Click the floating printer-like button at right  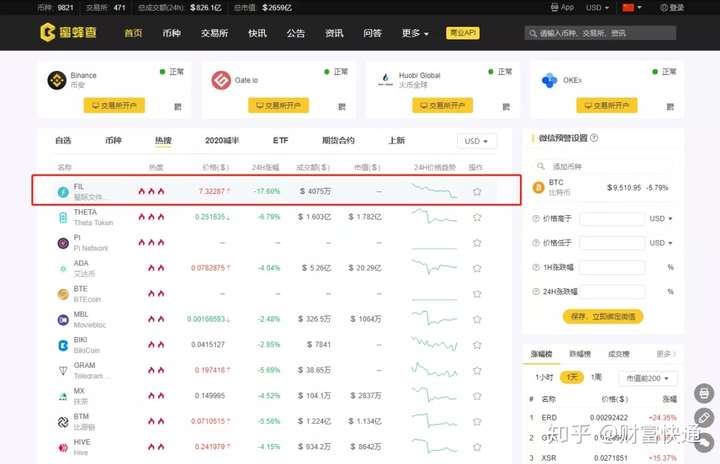[703, 393]
